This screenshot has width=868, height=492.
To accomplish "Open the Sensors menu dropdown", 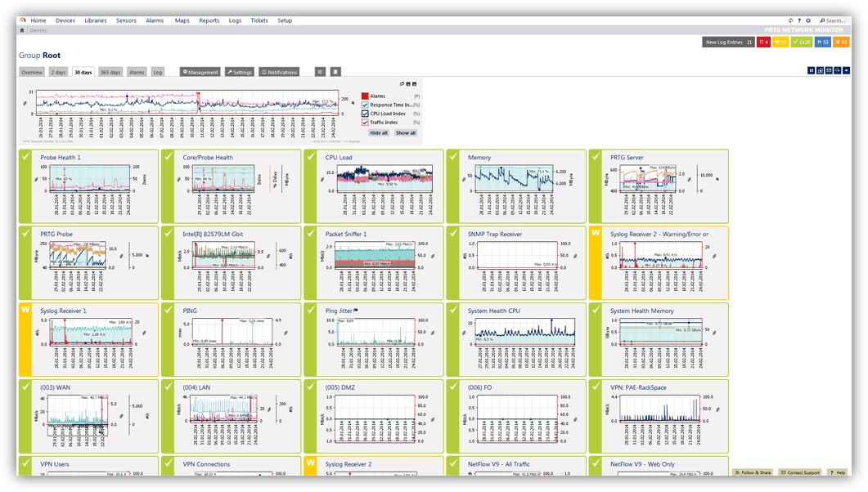I will tap(126, 20).
